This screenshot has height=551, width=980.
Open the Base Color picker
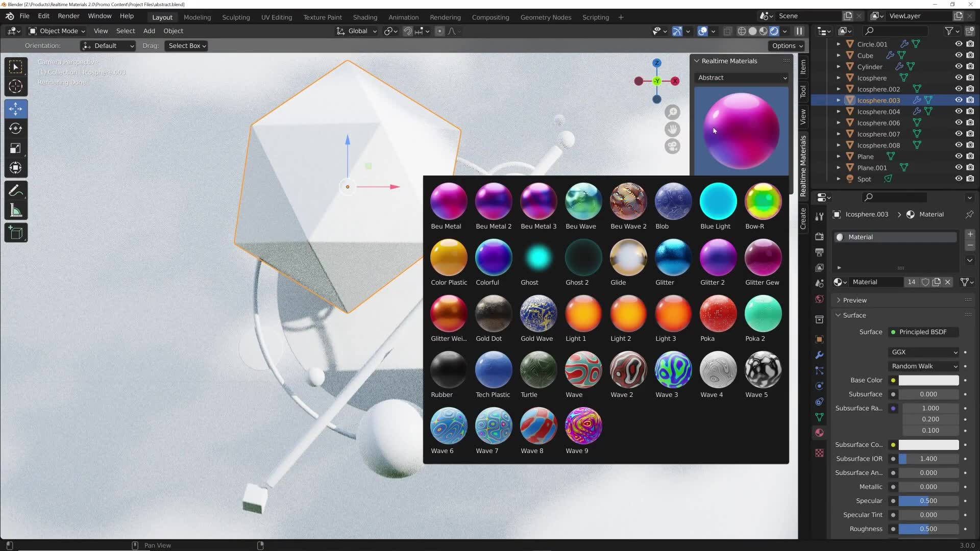point(928,380)
